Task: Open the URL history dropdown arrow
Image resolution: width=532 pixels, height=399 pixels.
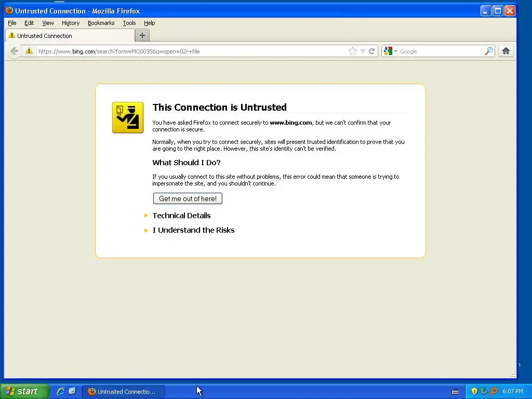Action: point(363,51)
